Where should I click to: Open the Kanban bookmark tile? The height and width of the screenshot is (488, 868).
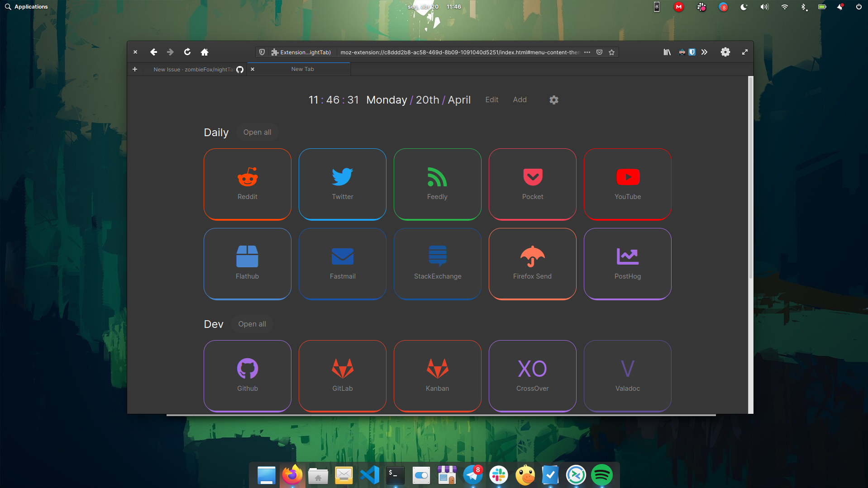tap(438, 376)
